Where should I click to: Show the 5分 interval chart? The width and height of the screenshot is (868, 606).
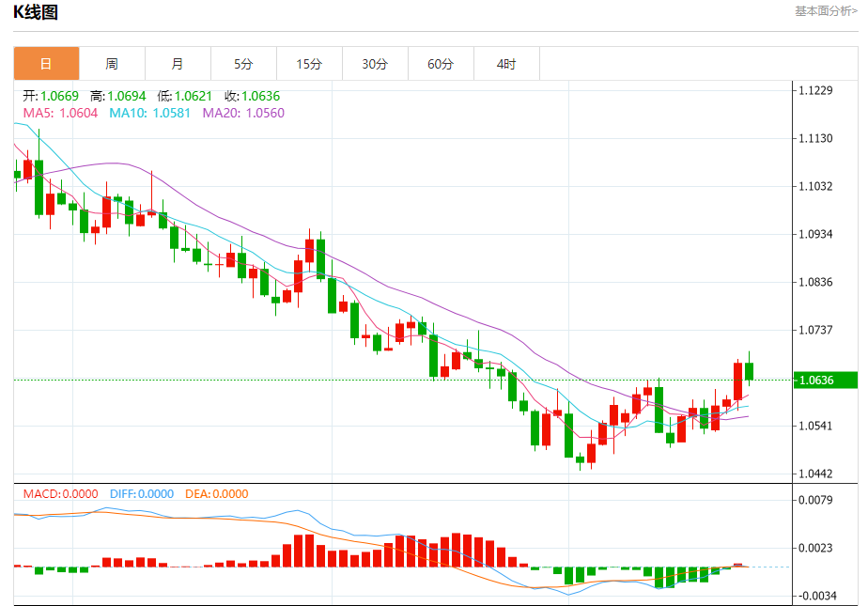pos(243,64)
